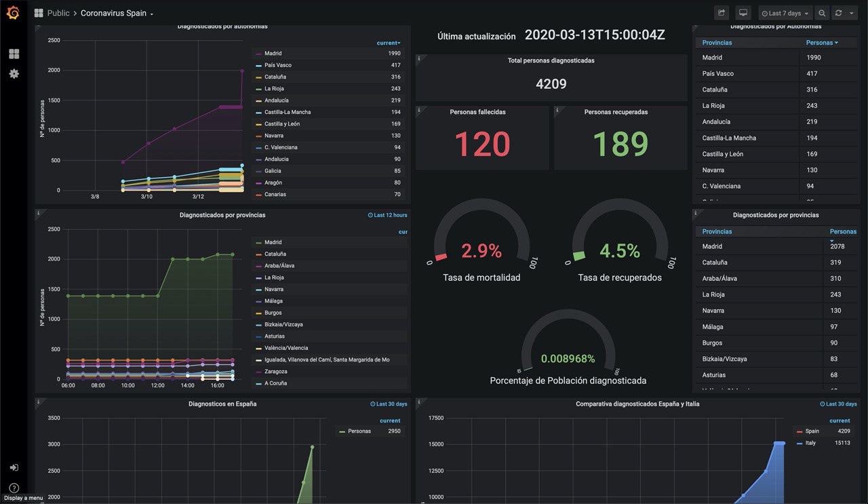The width and height of the screenshot is (868, 504).
Task: Open the Configuration gear in the sidebar
Action: pos(14,73)
